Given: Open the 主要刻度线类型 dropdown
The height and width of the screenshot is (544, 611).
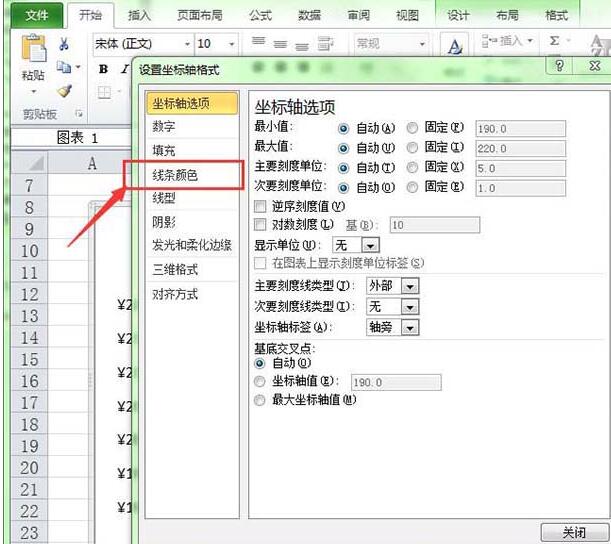Looking at the screenshot, I should coord(410,286).
